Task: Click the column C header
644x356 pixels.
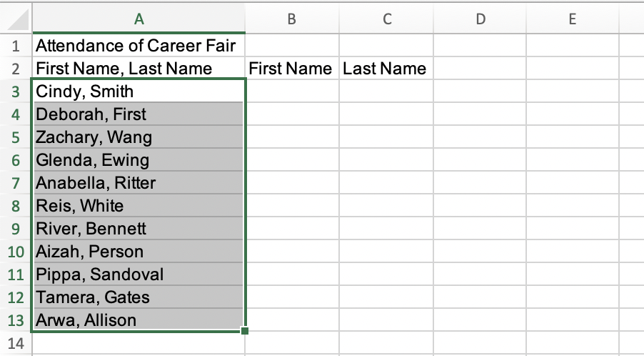Action: [x=386, y=20]
